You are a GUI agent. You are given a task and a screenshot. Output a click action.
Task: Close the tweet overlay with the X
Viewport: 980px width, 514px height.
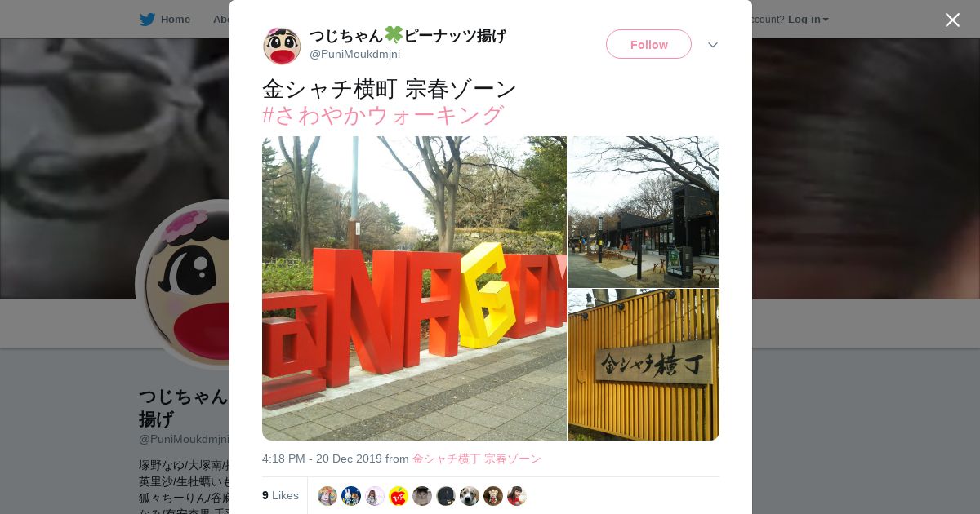(x=952, y=20)
